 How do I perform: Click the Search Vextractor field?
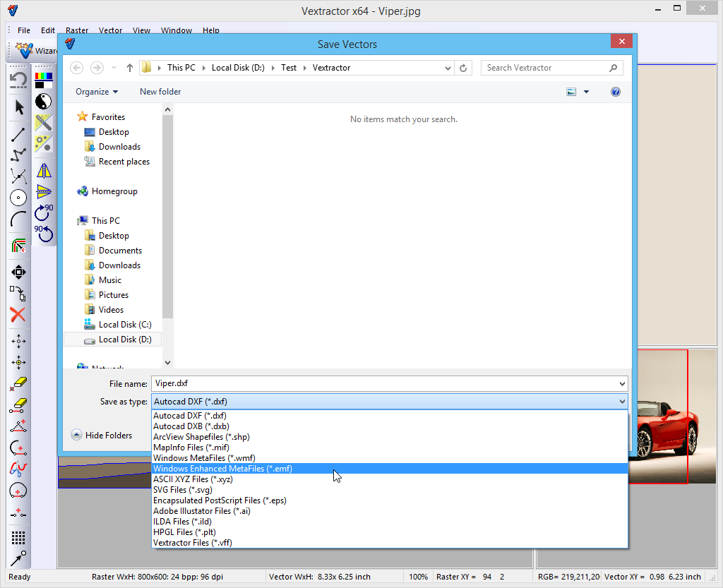click(545, 68)
